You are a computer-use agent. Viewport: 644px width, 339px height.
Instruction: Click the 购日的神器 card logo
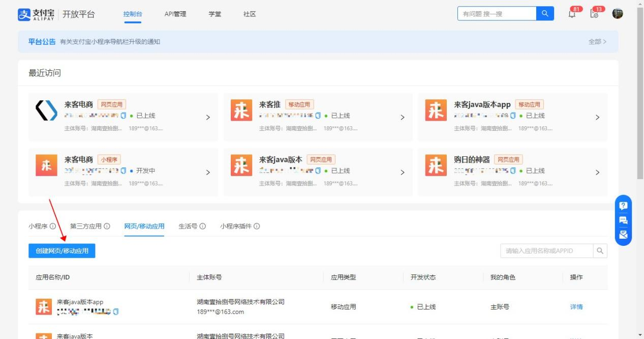[436, 165]
